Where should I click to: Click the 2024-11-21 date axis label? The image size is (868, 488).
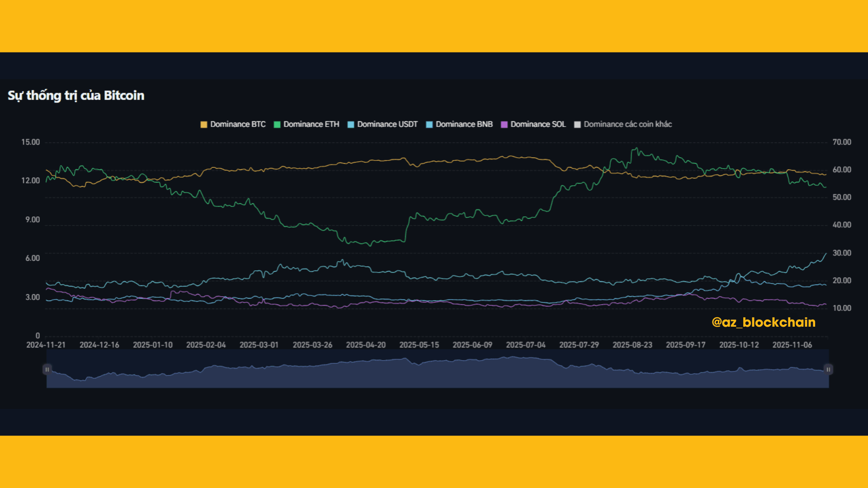coord(46,345)
